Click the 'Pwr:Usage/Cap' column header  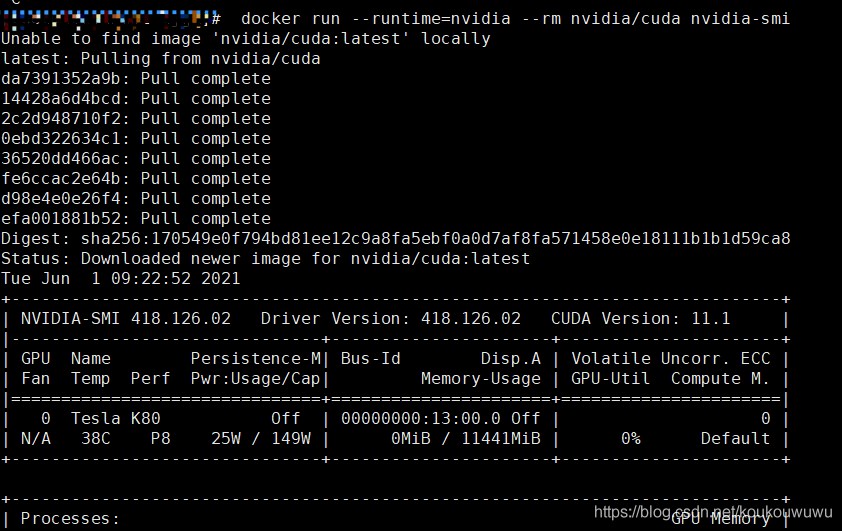[256, 379]
